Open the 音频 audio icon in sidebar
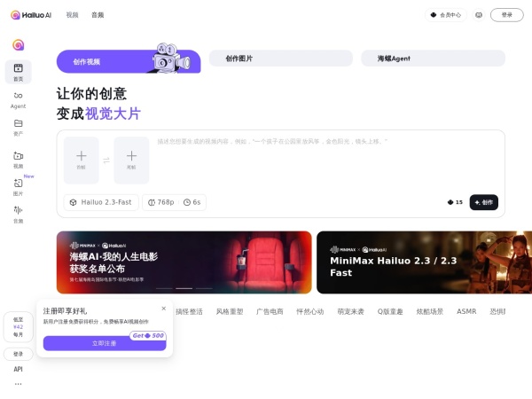 [18, 213]
